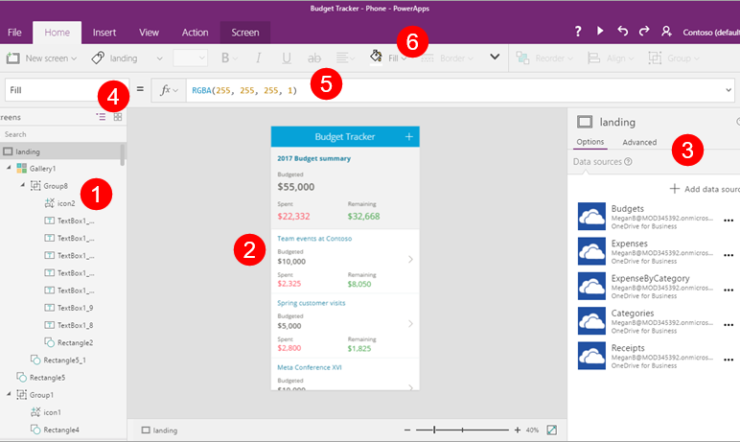
Task: Open the fx function dropdown
Action: [x=169, y=90]
